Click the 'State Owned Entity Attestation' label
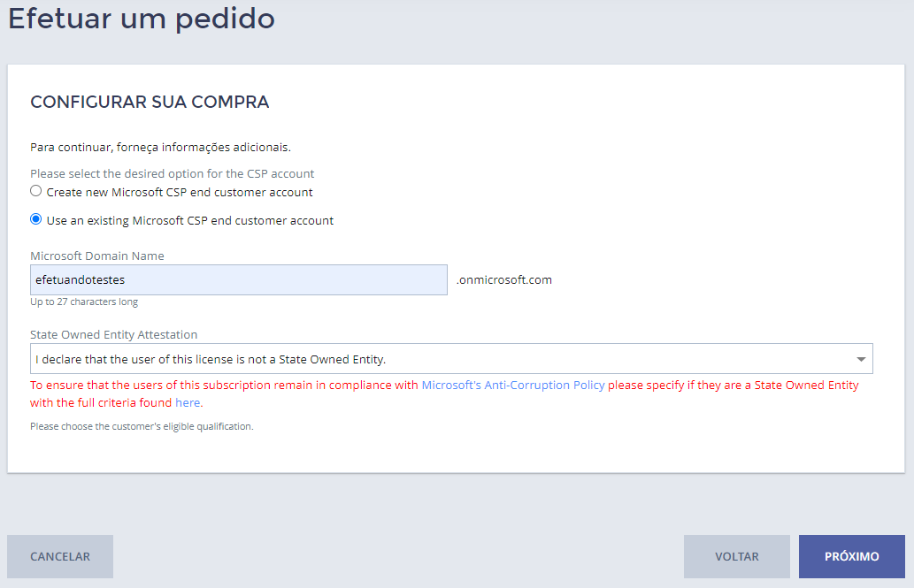 pos(114,334)
